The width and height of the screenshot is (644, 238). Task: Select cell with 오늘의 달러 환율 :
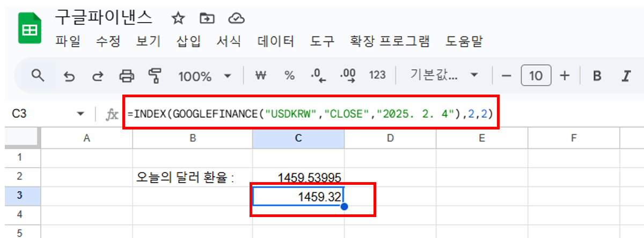point(192,177)
